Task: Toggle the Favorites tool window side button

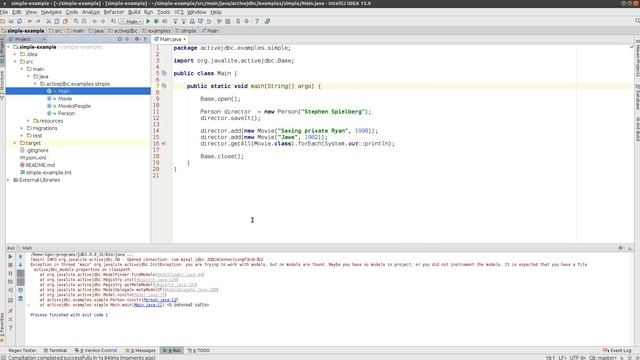Action: tap(2, 327)
